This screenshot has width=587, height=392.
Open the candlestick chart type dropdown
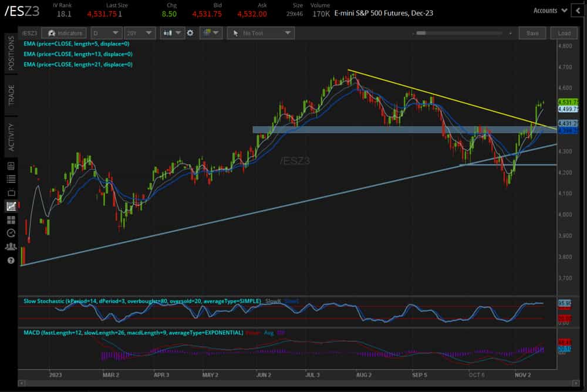click(172, 33)
